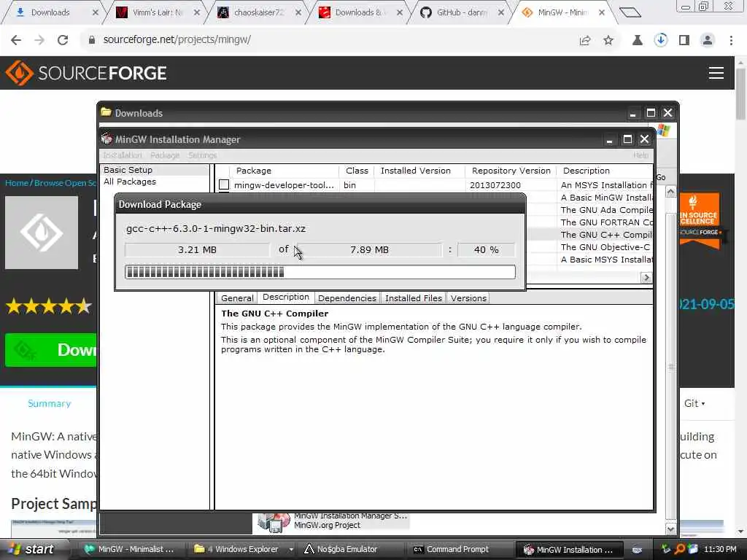Open the Chrome three-dot menu

[x=731, y=41]
